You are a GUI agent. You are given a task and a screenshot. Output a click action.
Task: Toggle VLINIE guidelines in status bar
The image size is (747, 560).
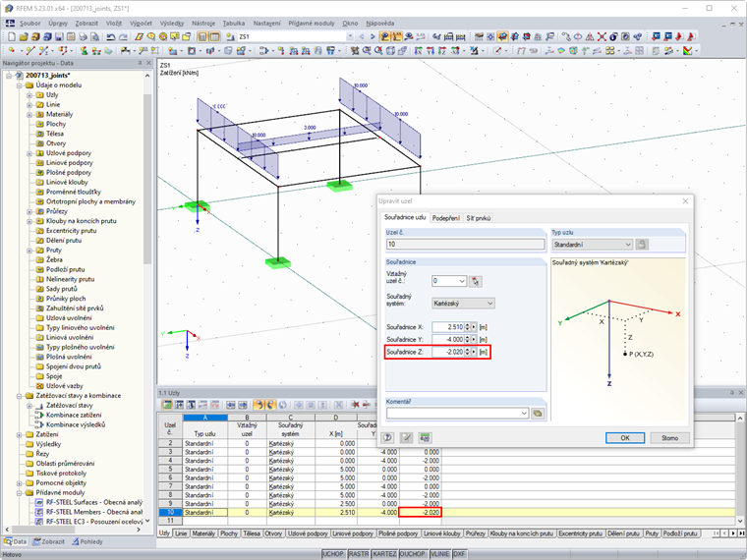pyautogui.click(x=439, y=554)
